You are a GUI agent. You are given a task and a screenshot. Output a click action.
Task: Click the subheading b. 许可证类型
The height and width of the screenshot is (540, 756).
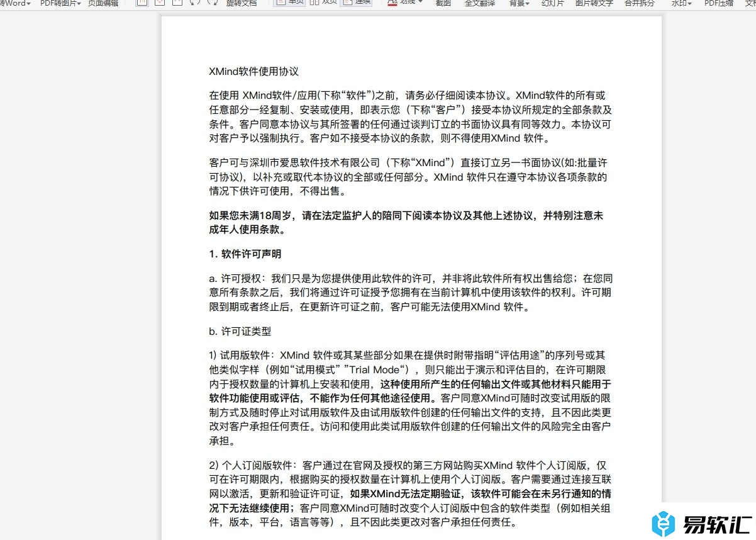point(240,331)
